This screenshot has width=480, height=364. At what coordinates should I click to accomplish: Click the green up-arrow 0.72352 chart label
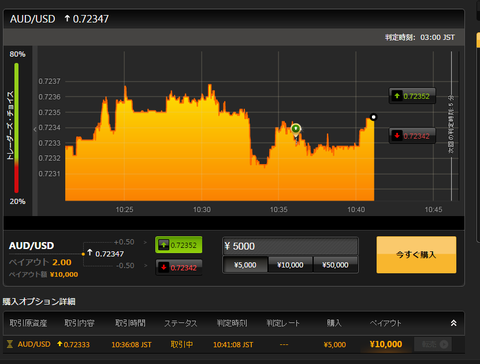tap(412, 96)
